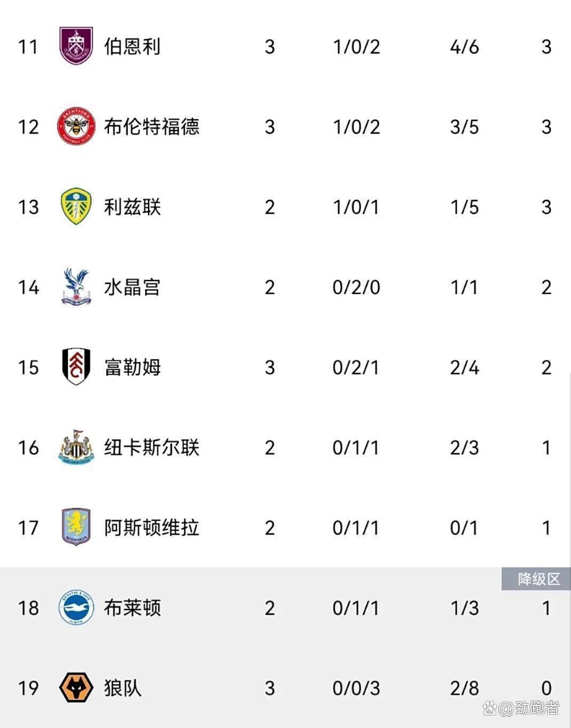Click team name 水晶宫
Viewport: 571px width, 728px height.
(132, 287)
